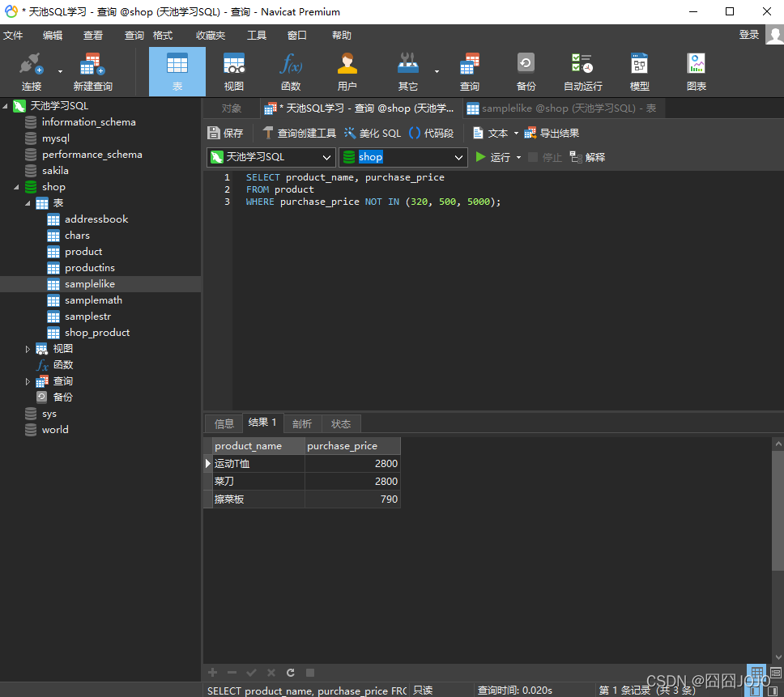
Task: Click the delete record minus icon
Action: pyautogui.click(x=232, y=673)
